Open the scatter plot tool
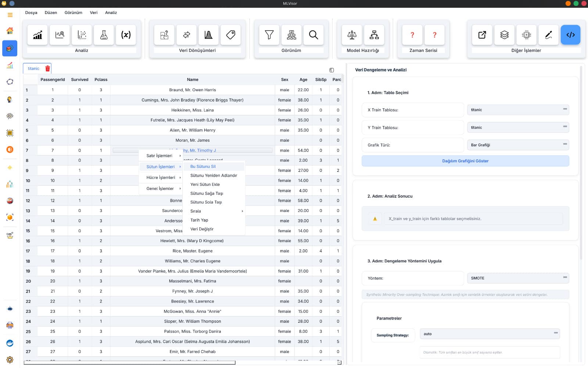The height and width of the screenshot is (368, 588). tap(82, 35)
